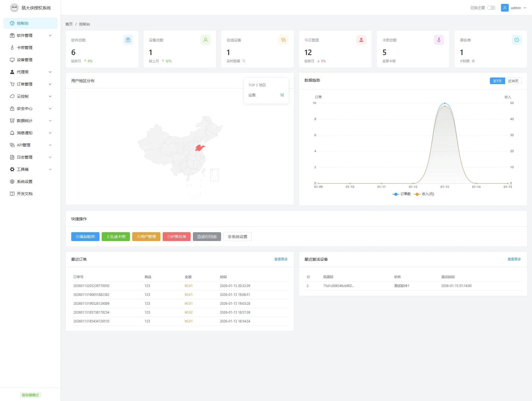
Task: Toggle the 切换主题 theme switch
Action: point(491,8)
